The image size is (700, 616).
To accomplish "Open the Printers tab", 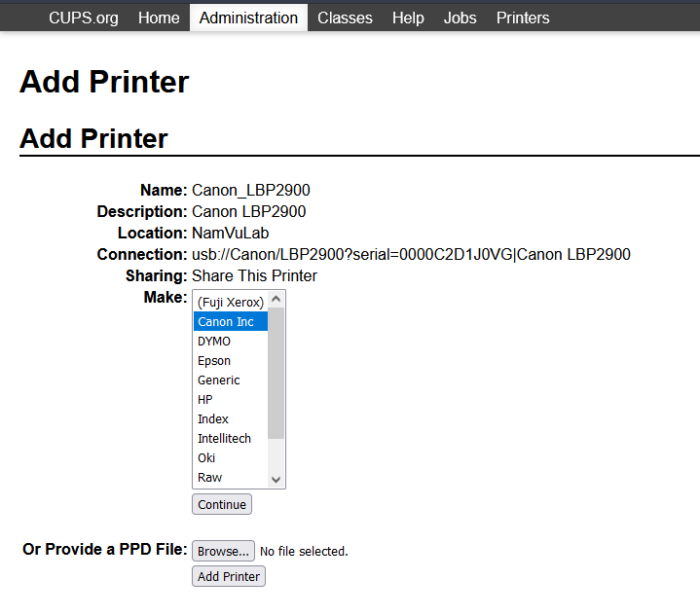I will point(523,18).
